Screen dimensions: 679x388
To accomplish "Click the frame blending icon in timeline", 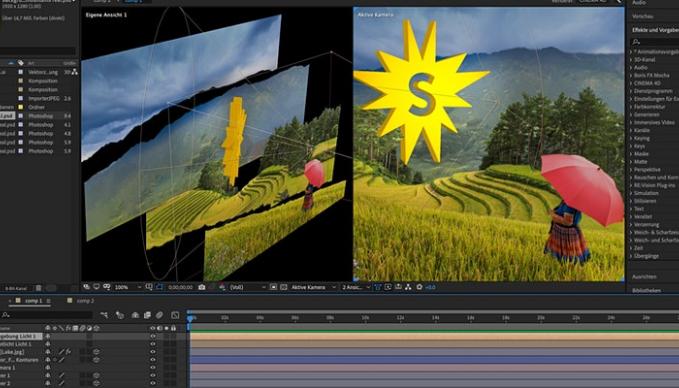I will pos(147,315).
